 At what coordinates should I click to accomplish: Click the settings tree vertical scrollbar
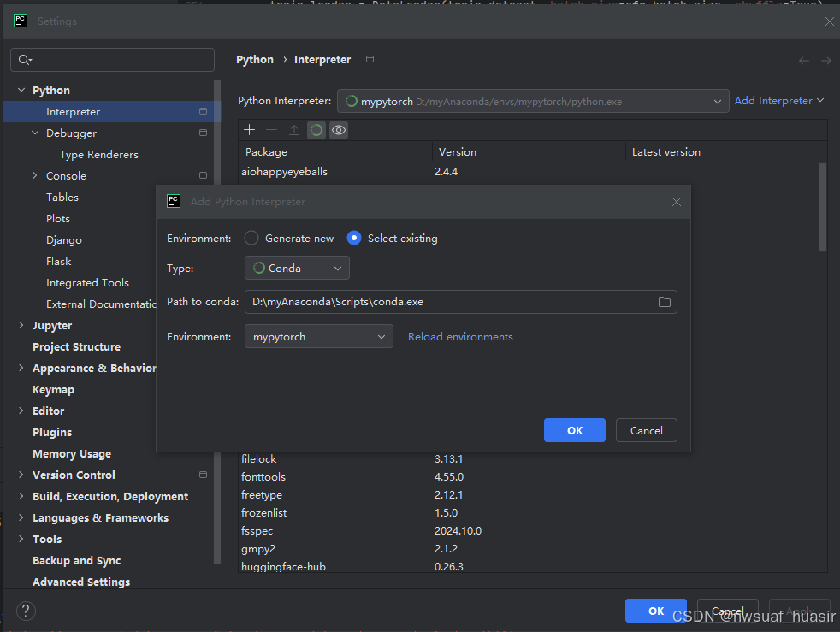coord(217,322)
